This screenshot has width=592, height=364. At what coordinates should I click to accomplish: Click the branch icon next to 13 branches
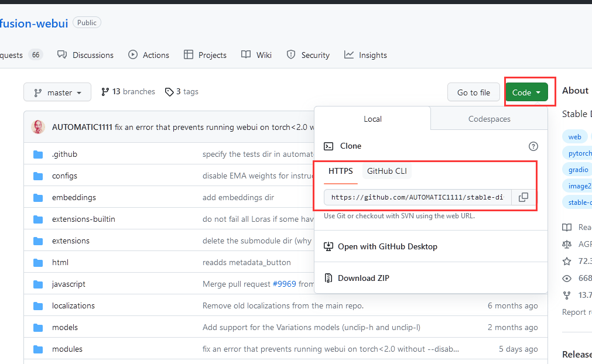105,92
